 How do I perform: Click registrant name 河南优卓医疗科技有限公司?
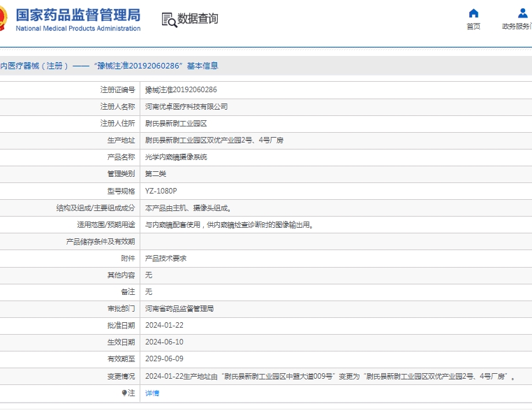click(x=186, y=107)
